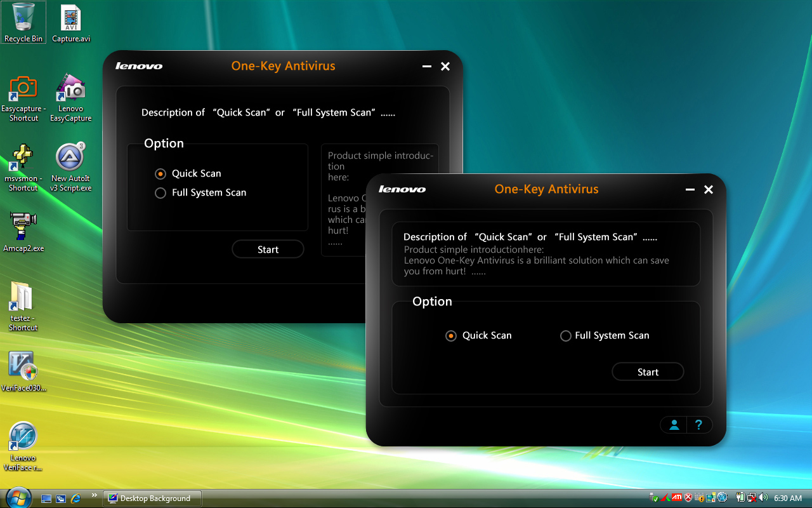
Task: Click the ATI tray icon
Action: pyautogui.click(x=677, y=497)
